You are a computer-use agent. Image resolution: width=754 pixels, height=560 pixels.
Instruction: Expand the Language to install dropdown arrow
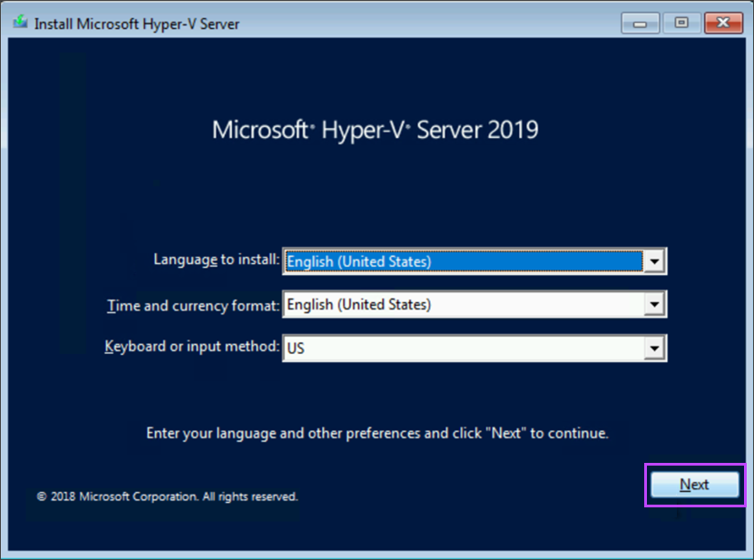(654, 261)
